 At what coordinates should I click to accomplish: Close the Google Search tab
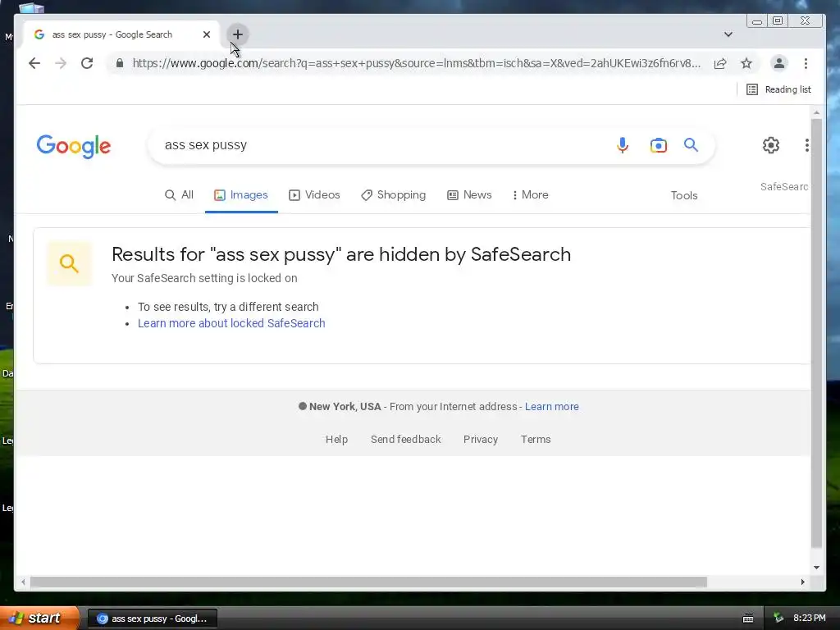tap(206, 34)
